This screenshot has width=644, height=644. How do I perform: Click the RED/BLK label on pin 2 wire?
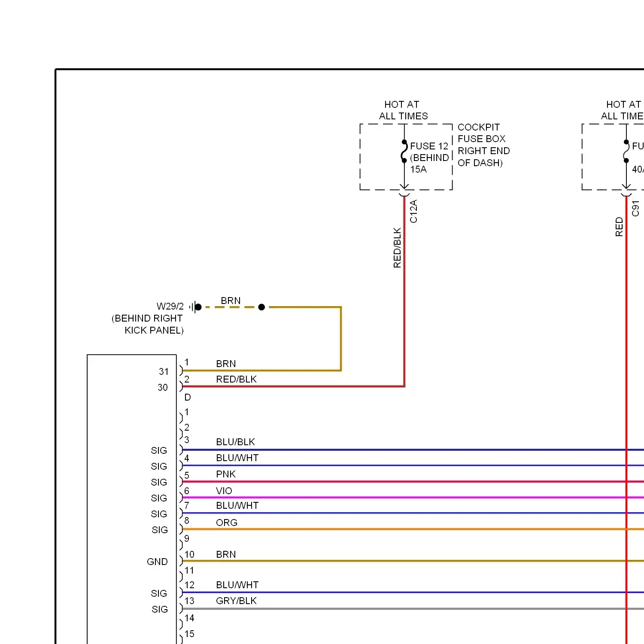(236, 379)
